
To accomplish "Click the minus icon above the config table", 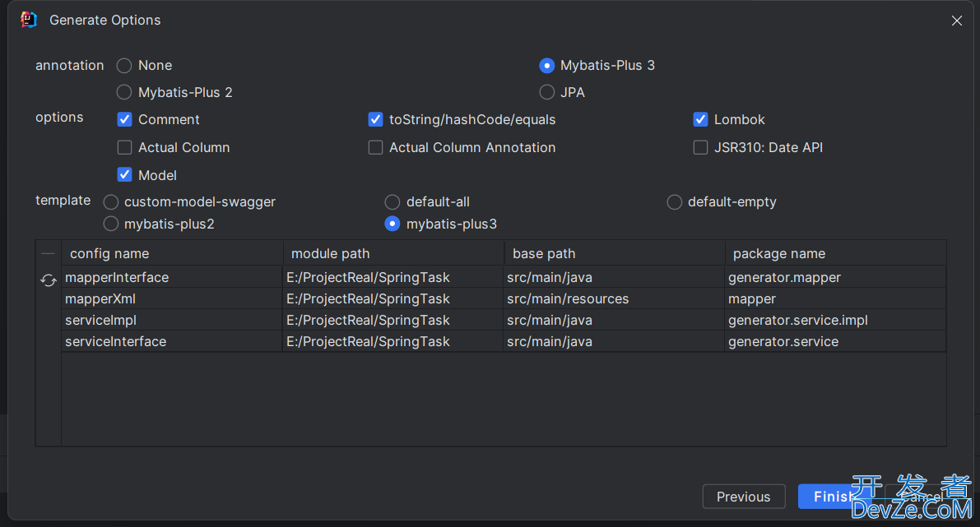I will point(48,253).
